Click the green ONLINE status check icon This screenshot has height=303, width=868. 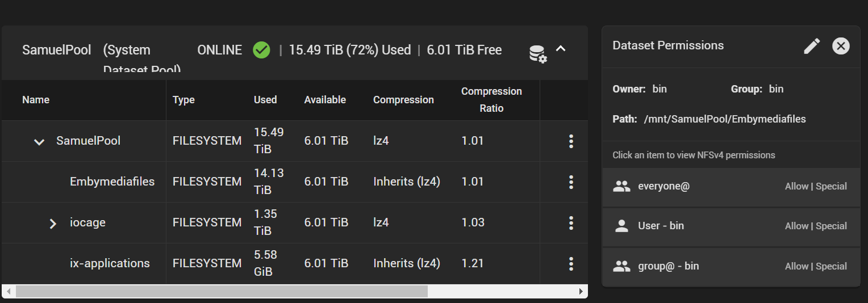point(261,50)
